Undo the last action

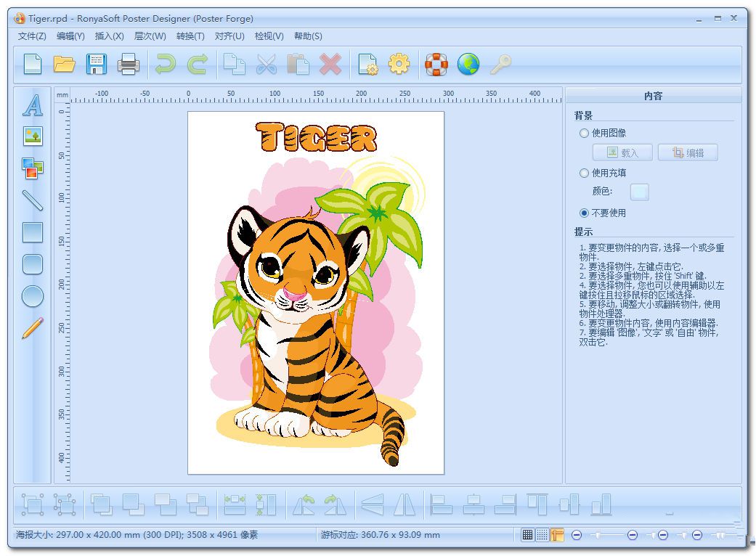click(166, 64)
